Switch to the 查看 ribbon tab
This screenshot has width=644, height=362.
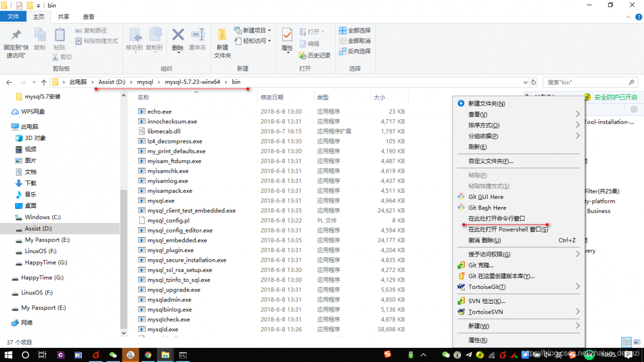pyautogui.click(x=89, y=17)
